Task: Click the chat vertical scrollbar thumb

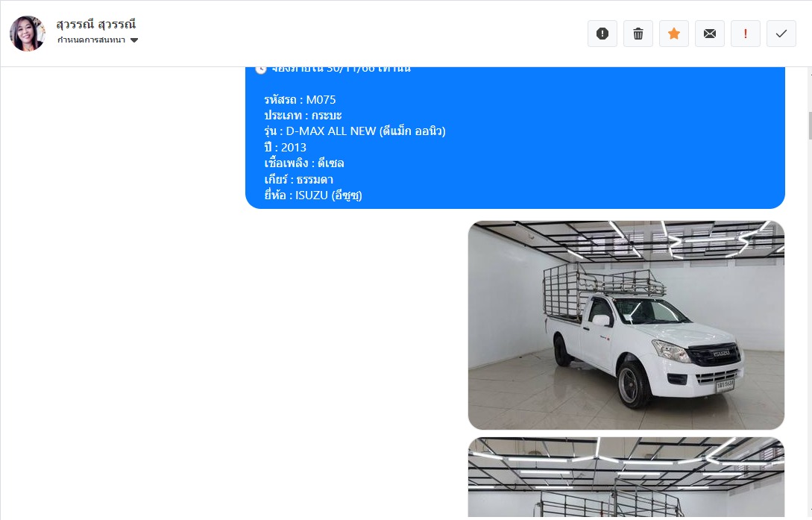Action: coord(810,125)
